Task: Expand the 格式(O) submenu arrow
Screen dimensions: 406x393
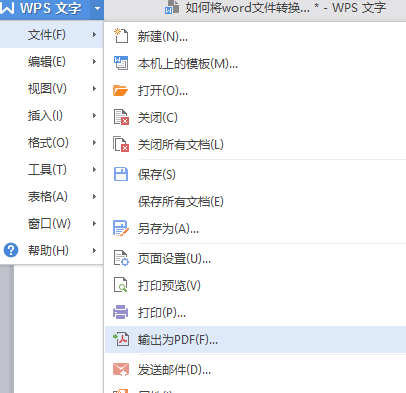Action: [x=94, y=142]
